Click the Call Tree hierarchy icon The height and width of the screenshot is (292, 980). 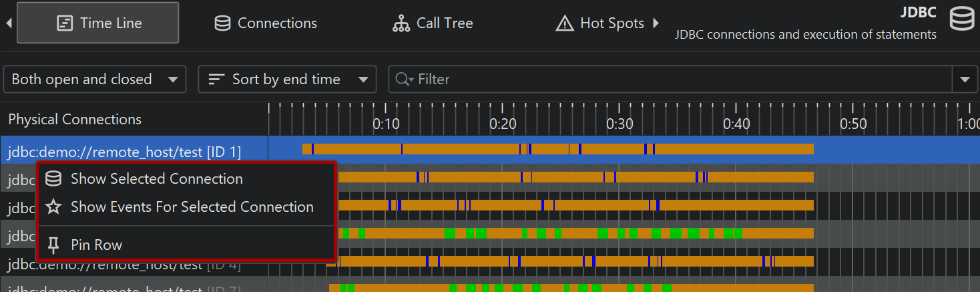[x=401, y=23]
